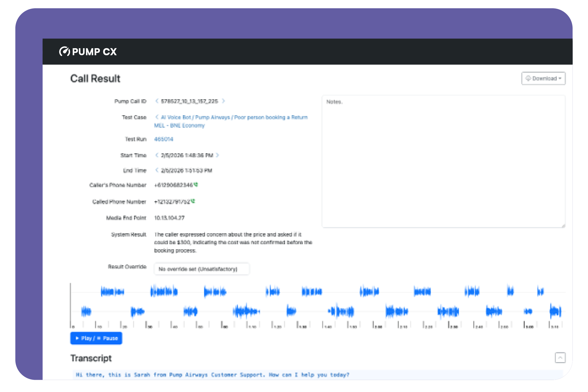Open the Download dropdown menu
588x392 pixels.
[x=543, y=79]
